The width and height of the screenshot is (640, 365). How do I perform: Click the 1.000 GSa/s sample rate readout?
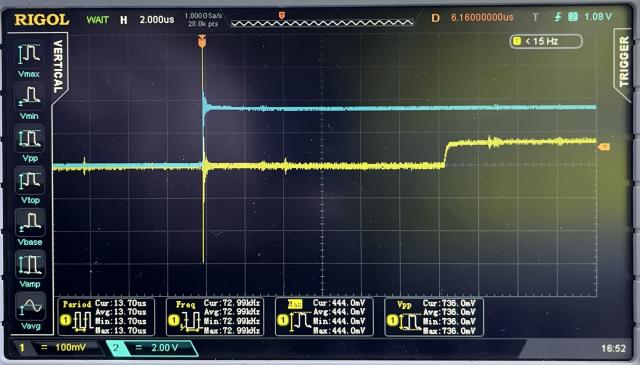point(203,16)
